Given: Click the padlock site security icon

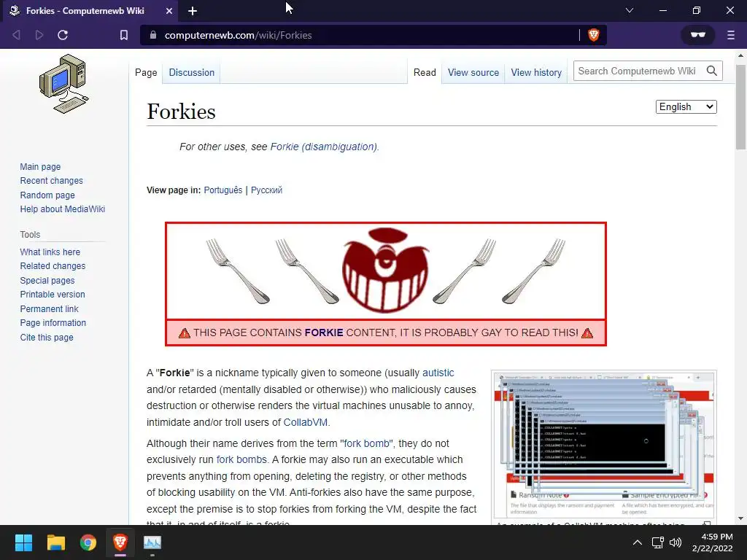Looking at the screenshot, I should point(153,35).
